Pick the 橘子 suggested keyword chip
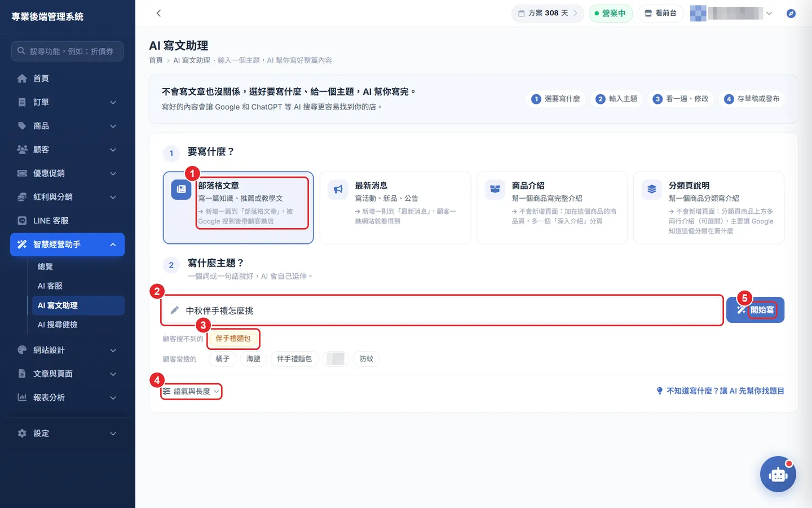 click(223, 358)
